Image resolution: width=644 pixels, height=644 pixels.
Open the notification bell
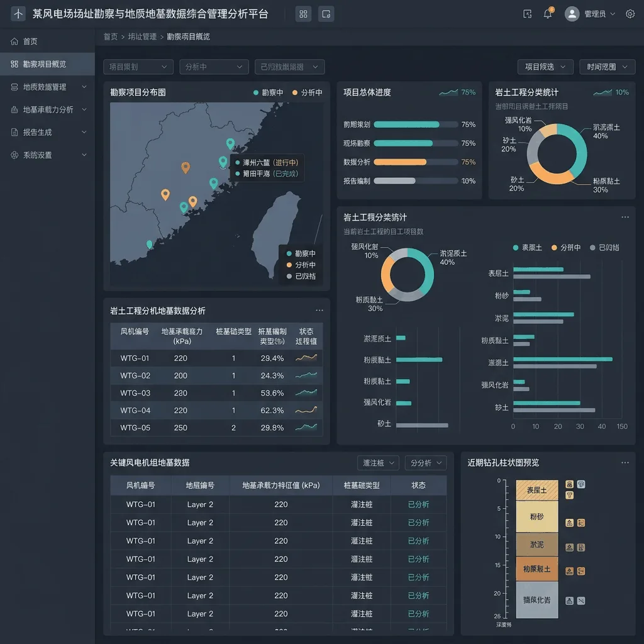(548, 14)
